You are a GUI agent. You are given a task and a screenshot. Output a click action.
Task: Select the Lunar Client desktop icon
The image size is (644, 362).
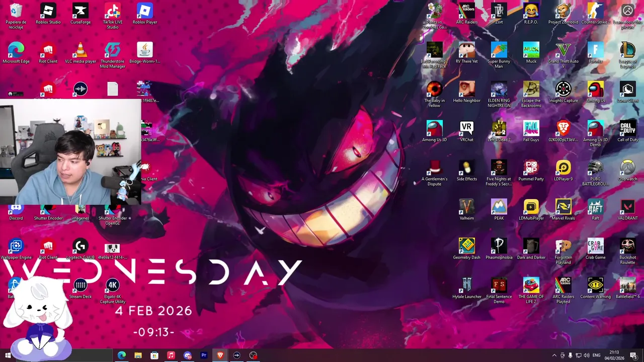click(x=628, y=93)
